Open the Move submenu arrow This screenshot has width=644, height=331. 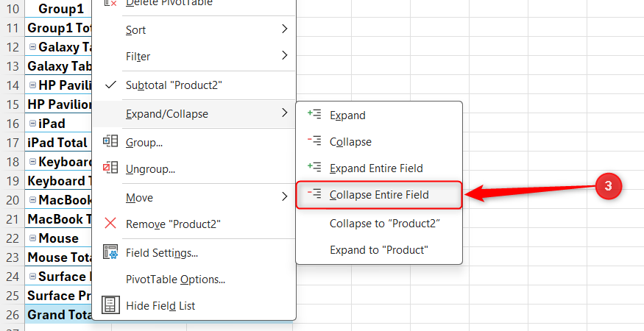click(x=285, y=196)
